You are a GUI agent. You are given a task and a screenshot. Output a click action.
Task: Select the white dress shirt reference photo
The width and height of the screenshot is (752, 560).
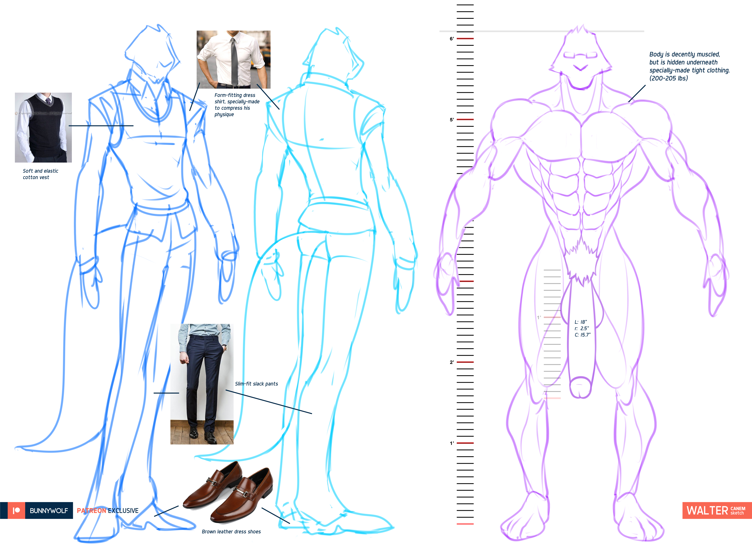click(233, 59)
